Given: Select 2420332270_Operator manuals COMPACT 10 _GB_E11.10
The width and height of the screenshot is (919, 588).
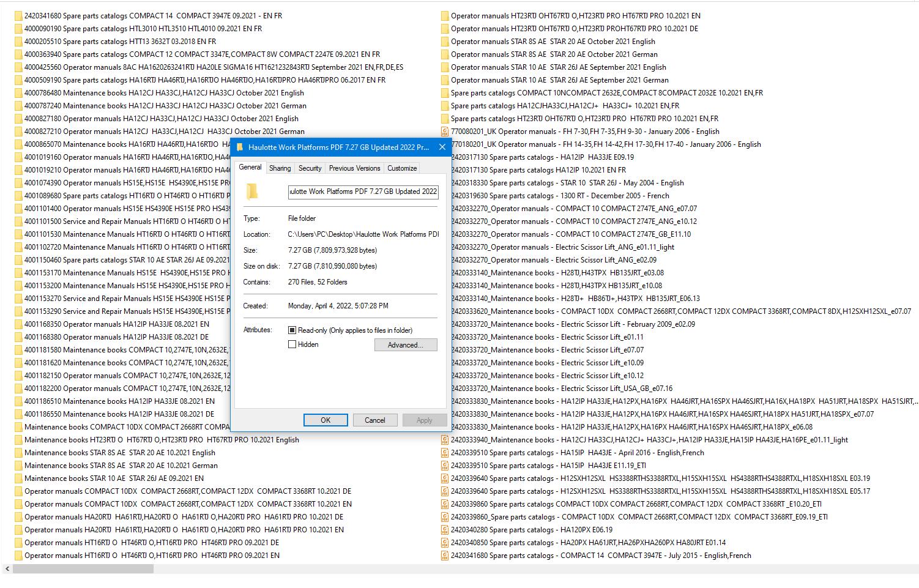Looking at the screenshot, I should 571,234.
